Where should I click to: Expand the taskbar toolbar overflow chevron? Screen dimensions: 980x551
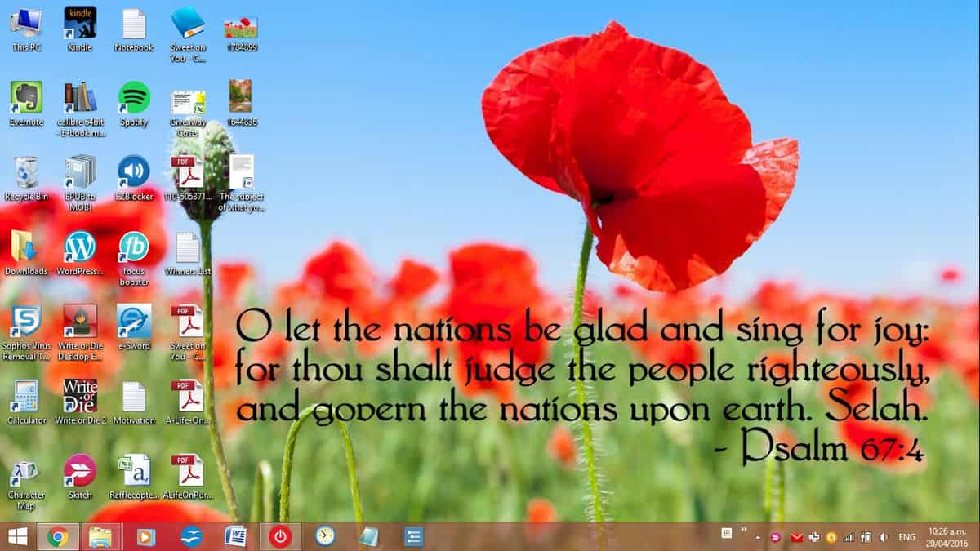tap(744, 531)
